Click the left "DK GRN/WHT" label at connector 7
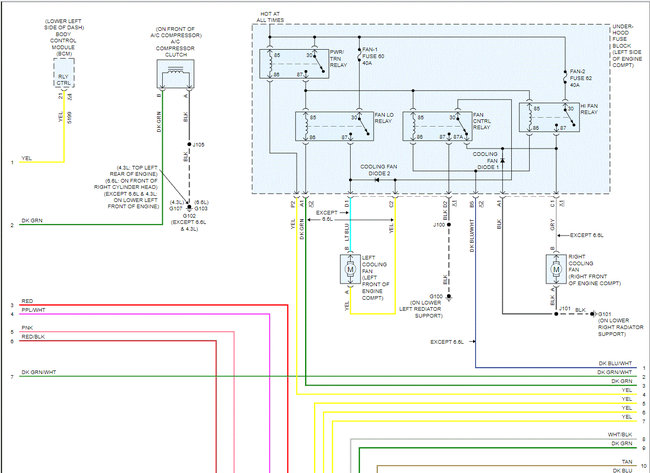This screenshot has width=650, height=473. (x=39, y=372)
